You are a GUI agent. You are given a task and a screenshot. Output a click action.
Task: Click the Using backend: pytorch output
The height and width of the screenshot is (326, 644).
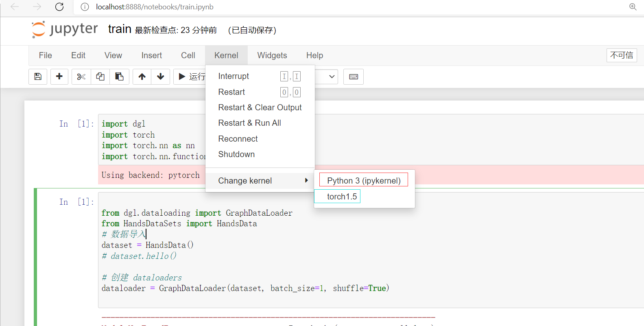pyautogui.click(x=151, y=175)
